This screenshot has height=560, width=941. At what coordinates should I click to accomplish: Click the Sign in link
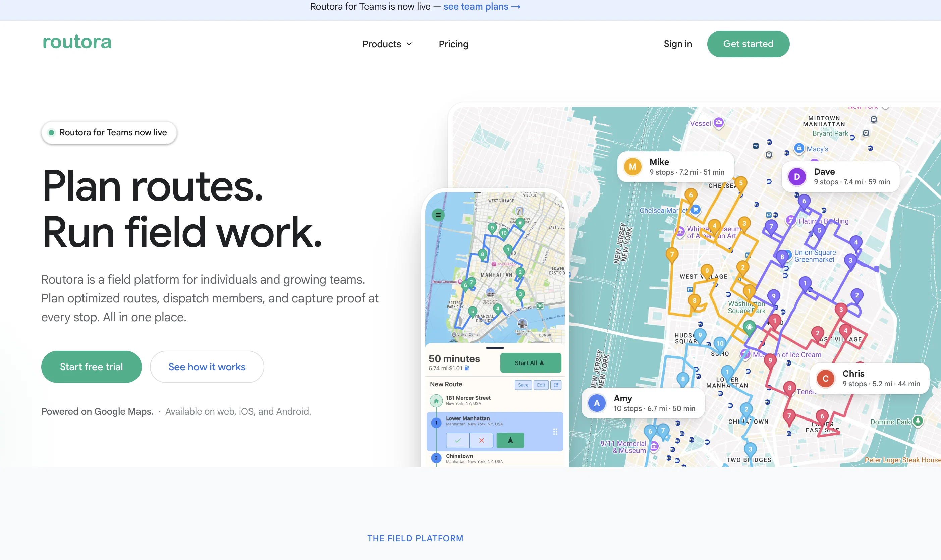[678, 44]
